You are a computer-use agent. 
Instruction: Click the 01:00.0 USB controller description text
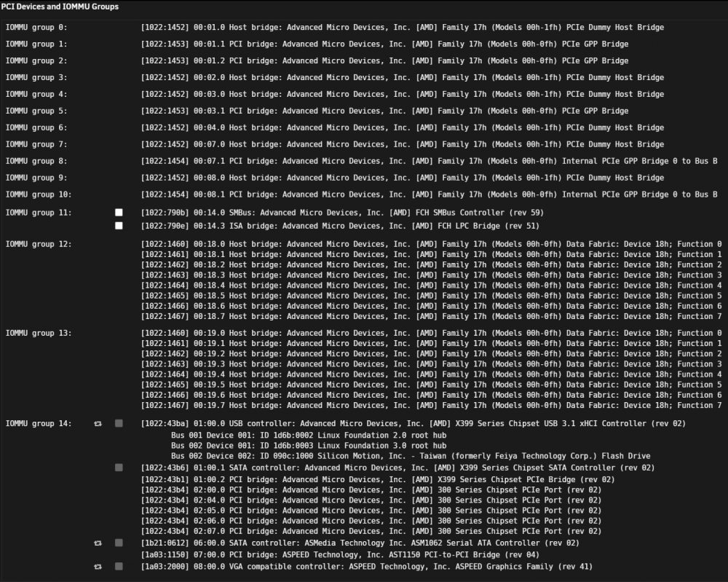(414, 424)
